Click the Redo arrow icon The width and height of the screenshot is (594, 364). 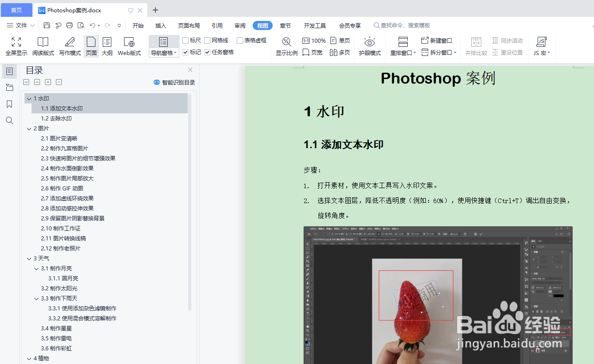(x=107, y=25)
